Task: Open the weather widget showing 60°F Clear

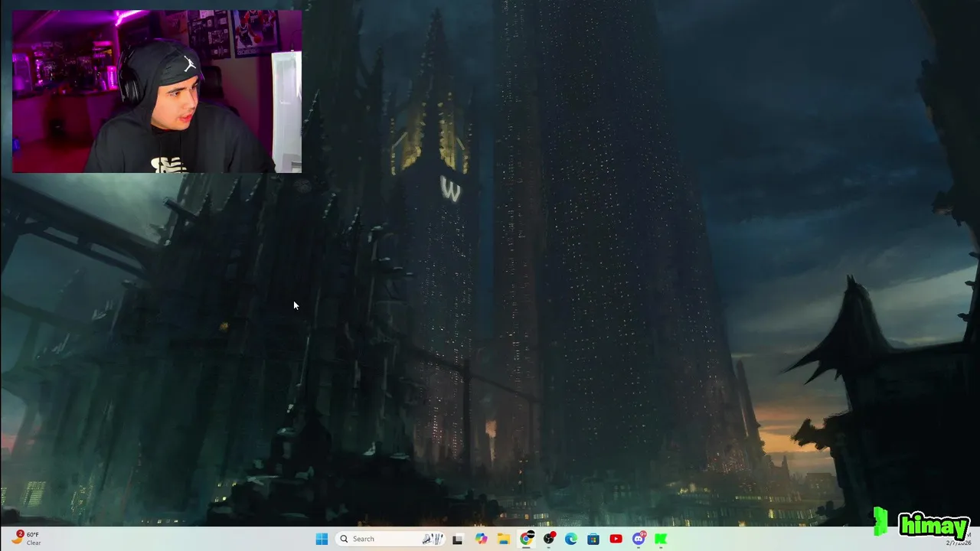Action: [x=27, y=539]
